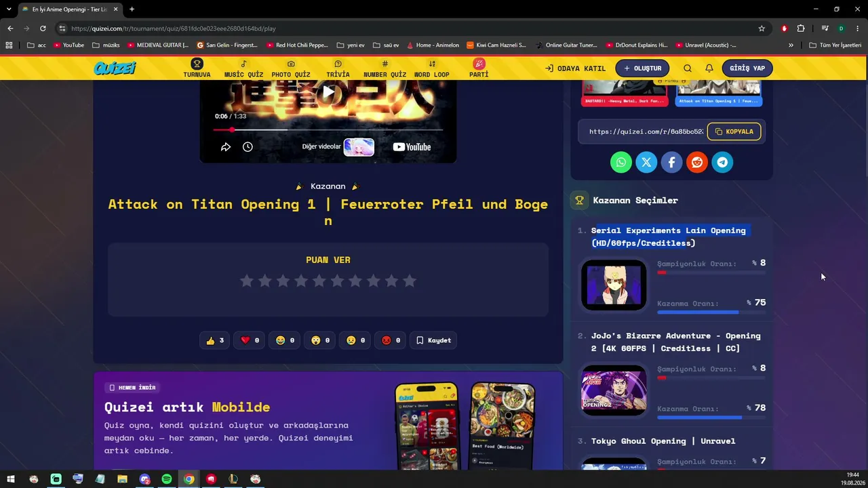Click the surprised emoji reaction
This screenshot has width=868, height=488.
click(321, 340)
